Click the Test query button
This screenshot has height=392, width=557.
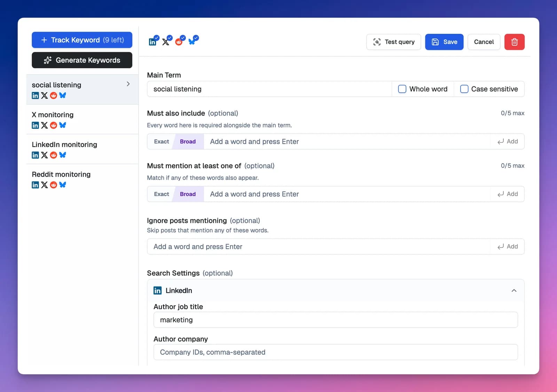(393, 42)
